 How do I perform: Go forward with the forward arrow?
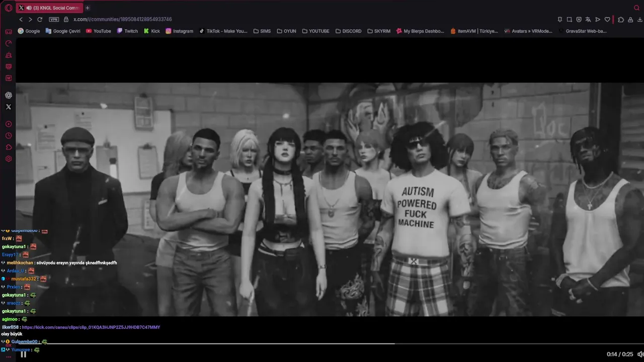click(30, 19)
